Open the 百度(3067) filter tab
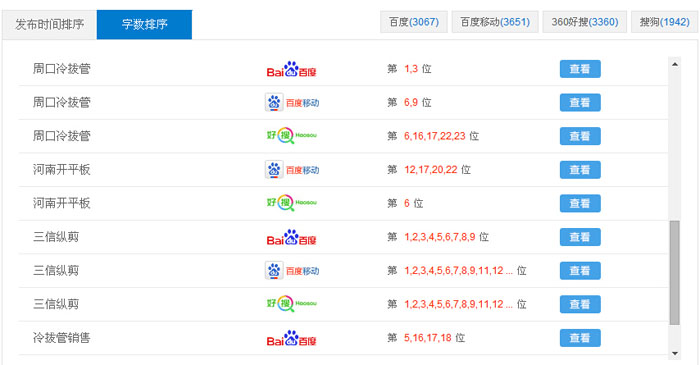 [x=414, y=22]
